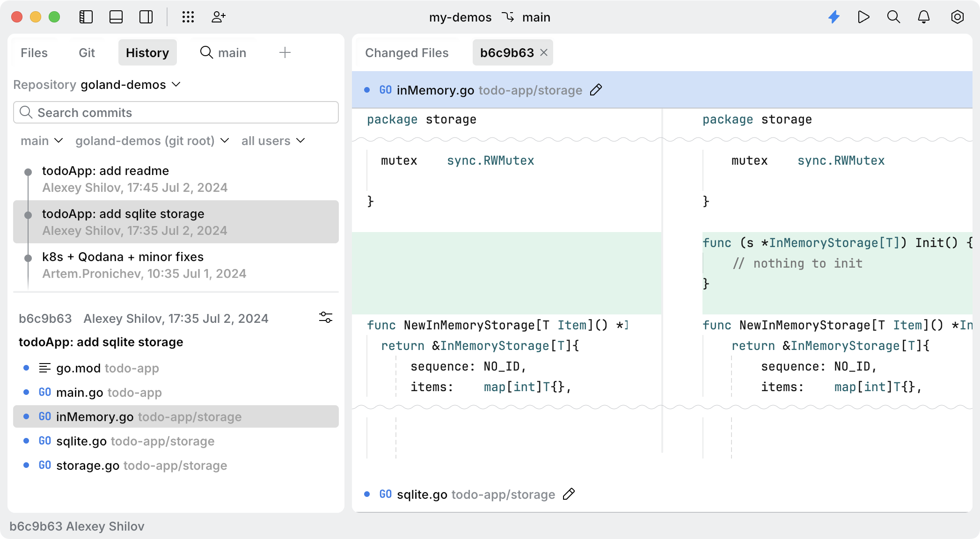
Task: Click the magnifier icon in Search commits
Action: pos(26,112)
